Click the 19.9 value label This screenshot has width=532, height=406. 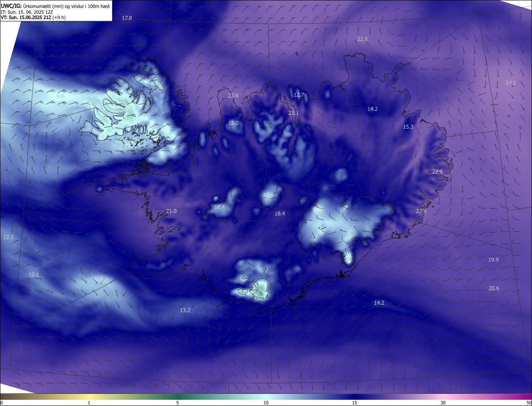[x=493, y=260]
